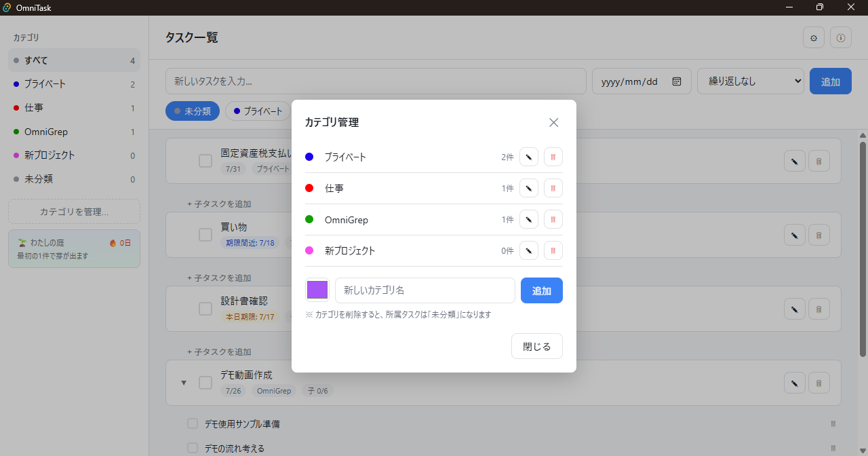Open the calendar picker in date field
Viewport: 868px width, 456px height.
(677, 81)
